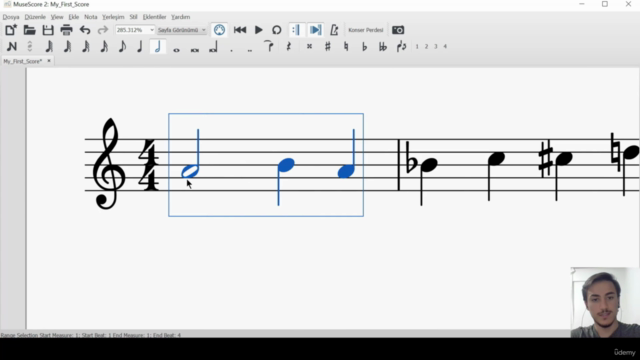This screenshot has height=360, width=640.
Task: Select half note duration
Action: tap(158, 47)
